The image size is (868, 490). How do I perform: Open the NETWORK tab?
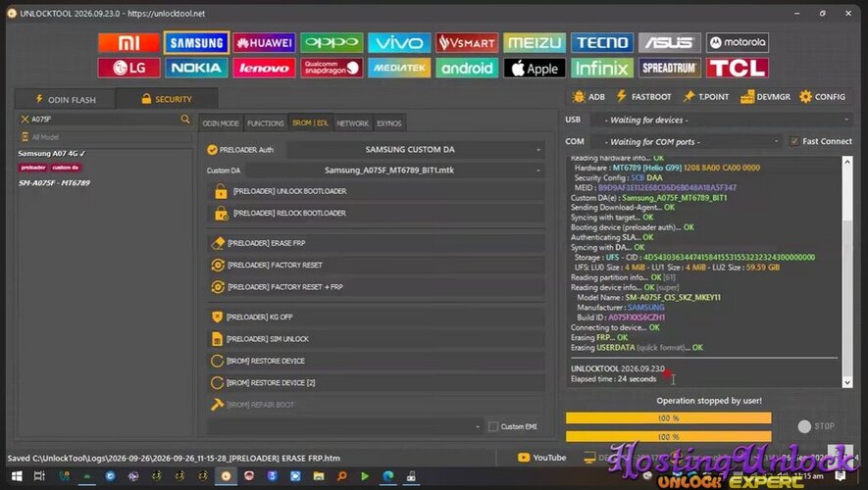click(352, 123)
